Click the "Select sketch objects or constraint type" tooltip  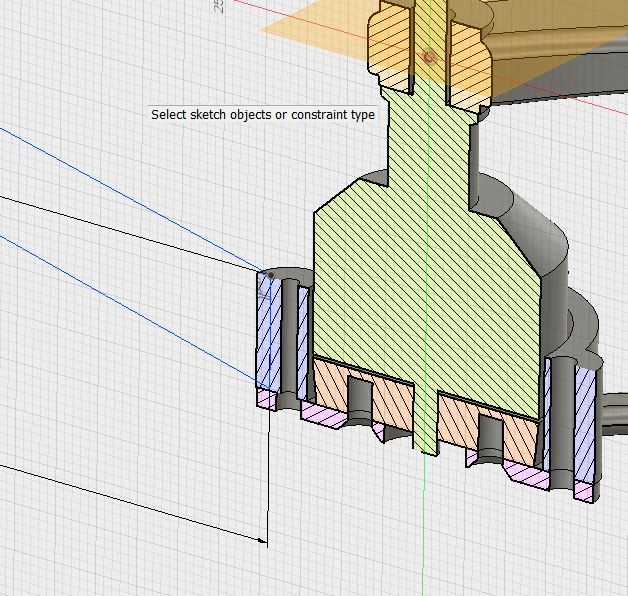pyautogui.click(x=263, y=115)
